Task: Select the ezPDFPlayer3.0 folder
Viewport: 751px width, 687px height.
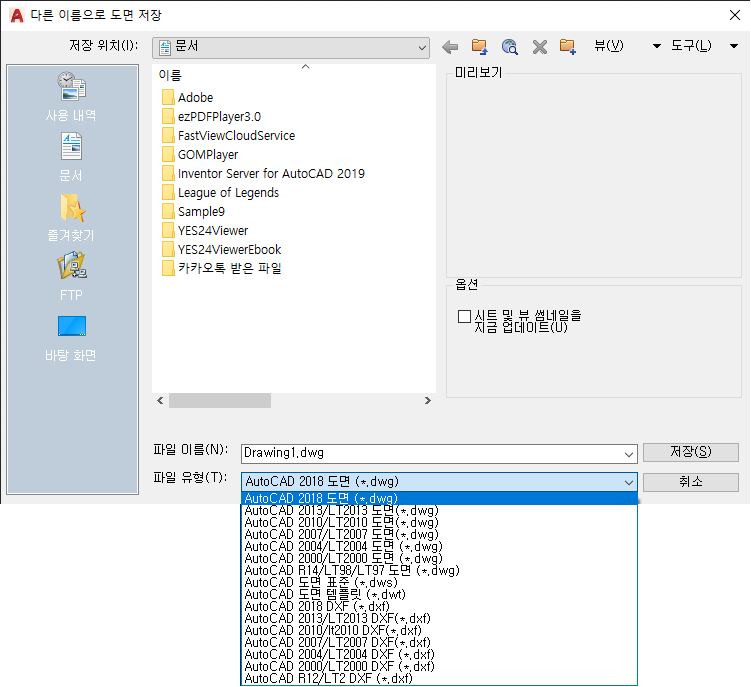Action: pos(211,116)
